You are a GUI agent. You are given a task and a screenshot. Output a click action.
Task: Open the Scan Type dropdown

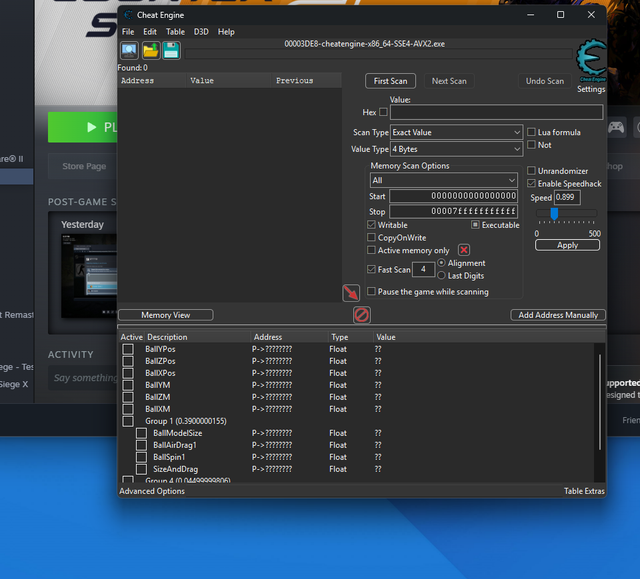pos(455,132)
